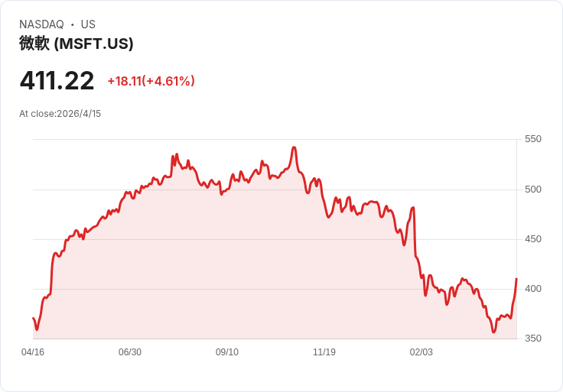Click the rightmost end of the price line

click(516, 279)
